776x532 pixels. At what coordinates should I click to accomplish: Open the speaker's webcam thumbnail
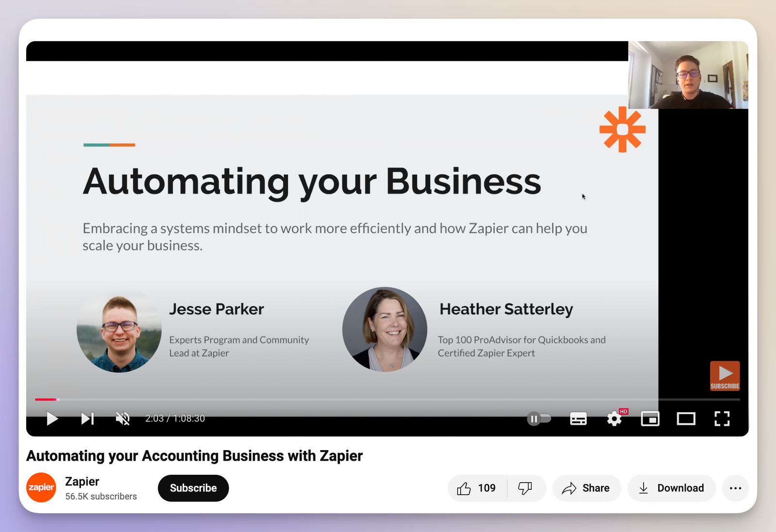(688, 75)
